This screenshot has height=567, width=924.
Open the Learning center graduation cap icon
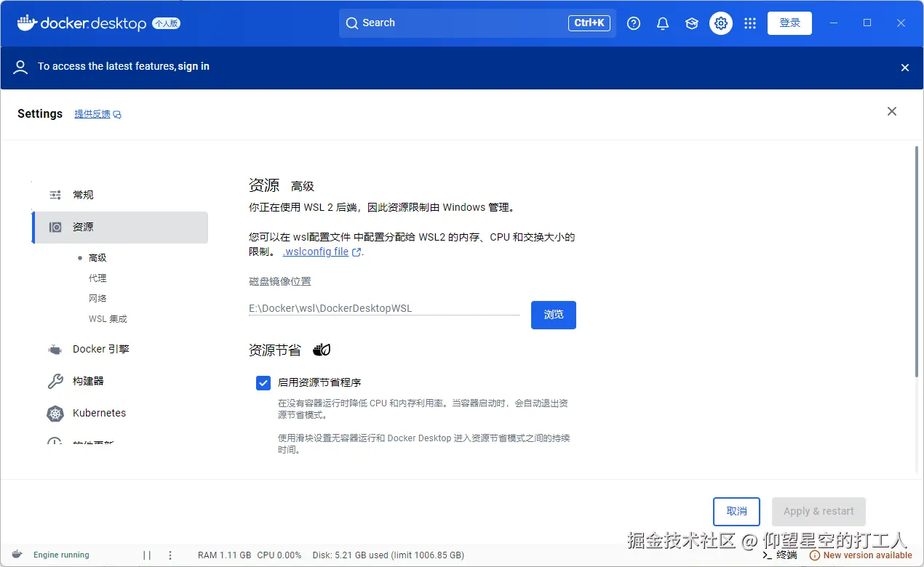pyautogui.click(x=692, y=23)
